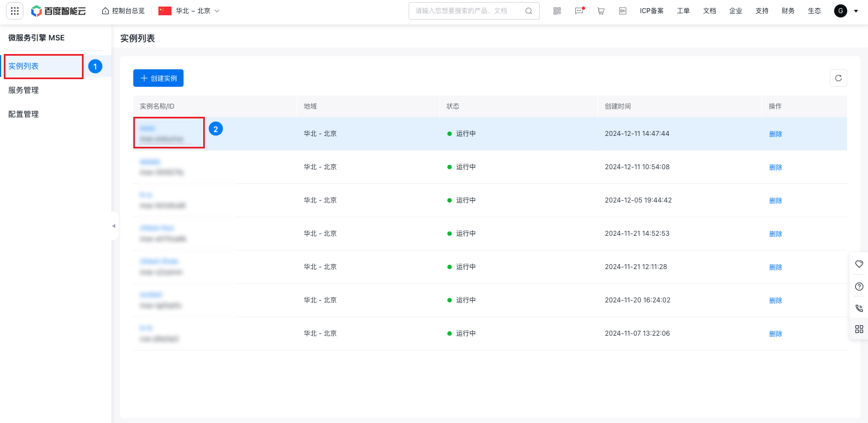Image resolution: width=868 pixels, height=423 pixels.
Task: Open 支持 menu
Action: pos(762,11)
